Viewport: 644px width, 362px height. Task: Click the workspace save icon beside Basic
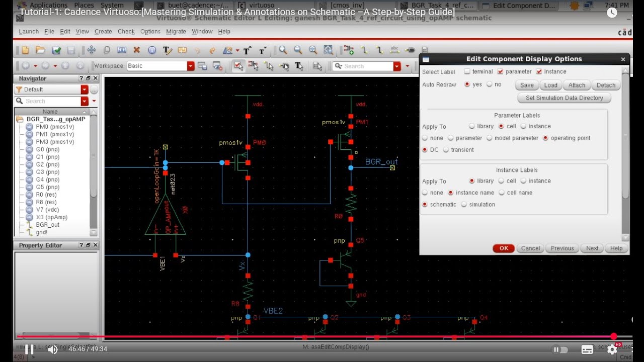[x=202, y=66]
